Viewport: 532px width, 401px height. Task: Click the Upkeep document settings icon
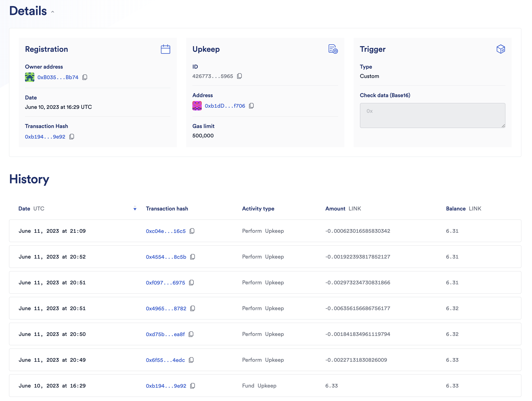tap(333, 49)
